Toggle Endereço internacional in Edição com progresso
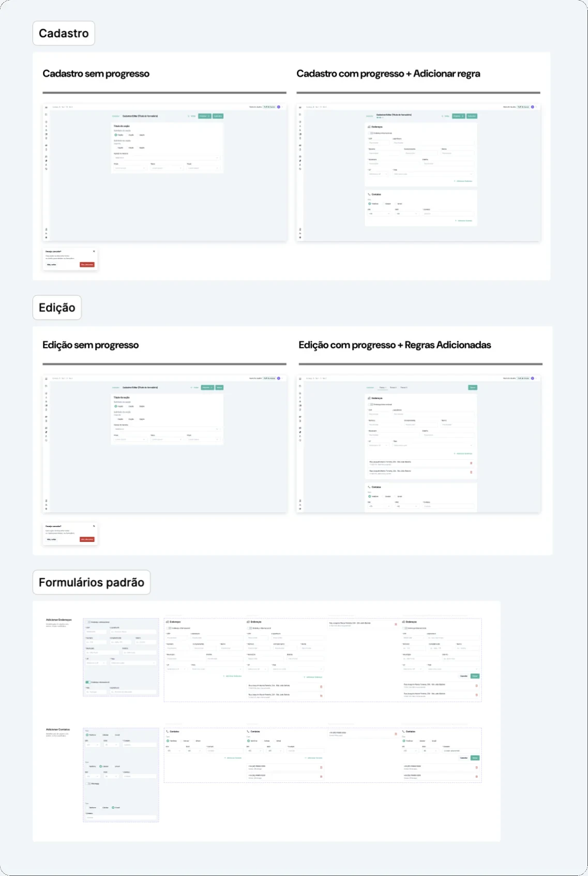The height and width of the screenshot is (876, 588). point(371,404)
